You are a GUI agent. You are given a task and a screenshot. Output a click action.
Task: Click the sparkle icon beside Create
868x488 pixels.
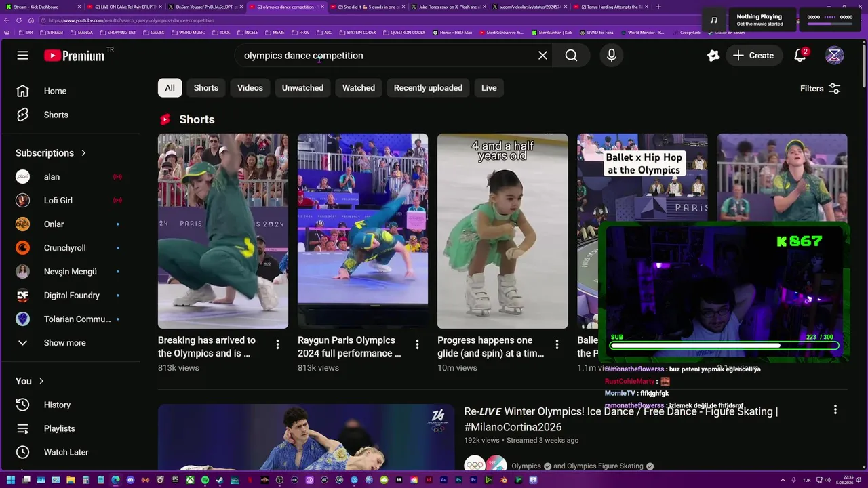(713, 56)
